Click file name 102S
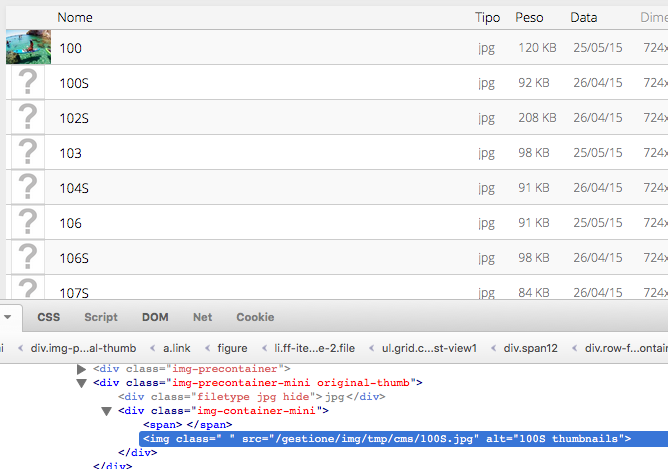The width and height of the screenshot is (668, 469). tap(74, 118)
